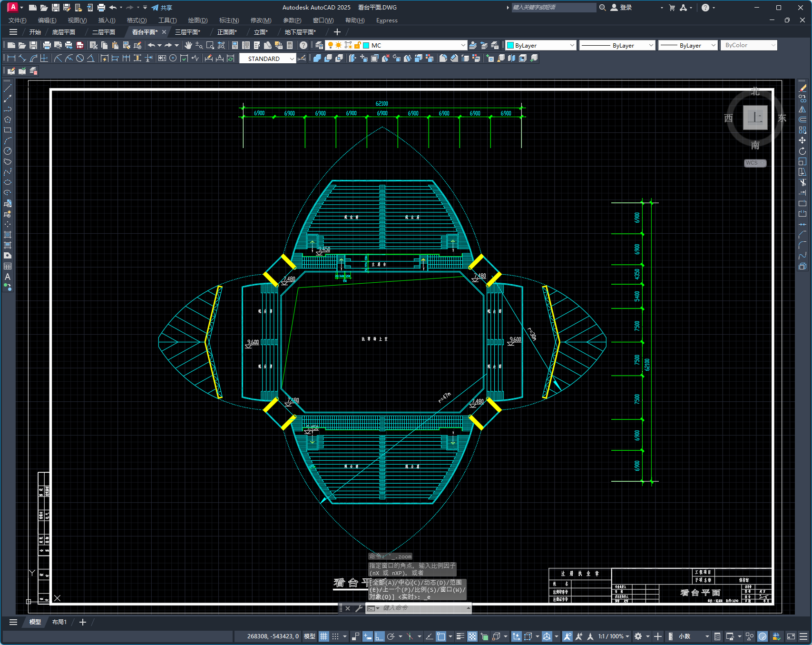Select the Circle draw tool
Image resolution: width=812 pixels, height=645 pixels.
[8, 151]
